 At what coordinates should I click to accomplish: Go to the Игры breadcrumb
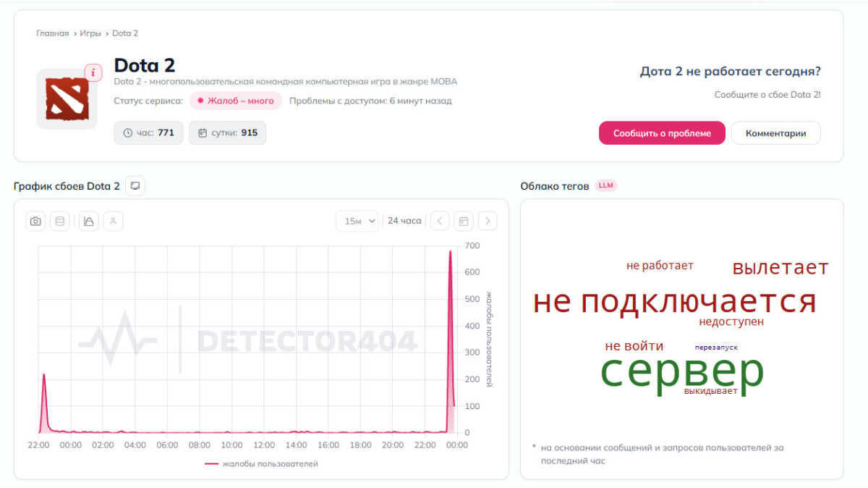pyautogui.click(x=90, y=33)
